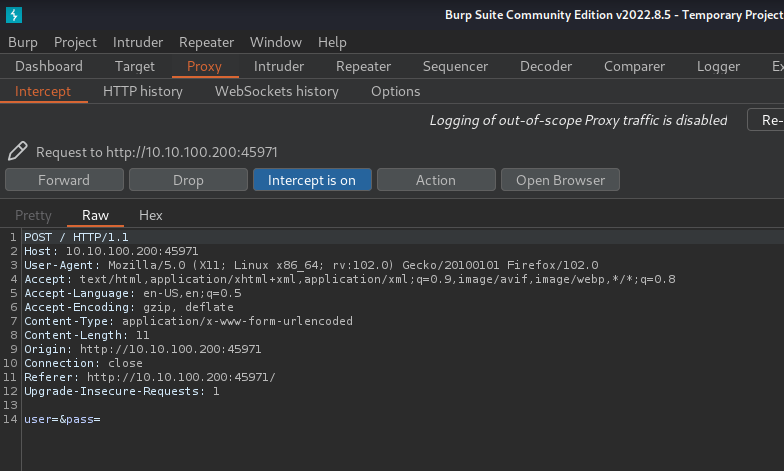Click the Burp Suite lightning logo icon

coord(14,14)
